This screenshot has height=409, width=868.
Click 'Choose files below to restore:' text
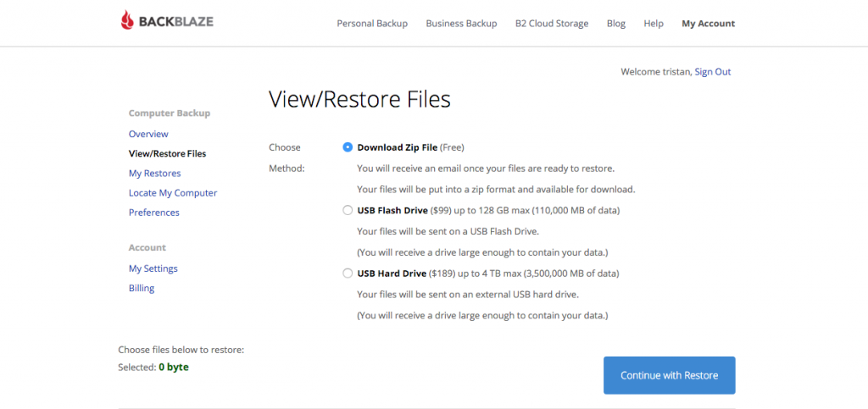[181, 351]
